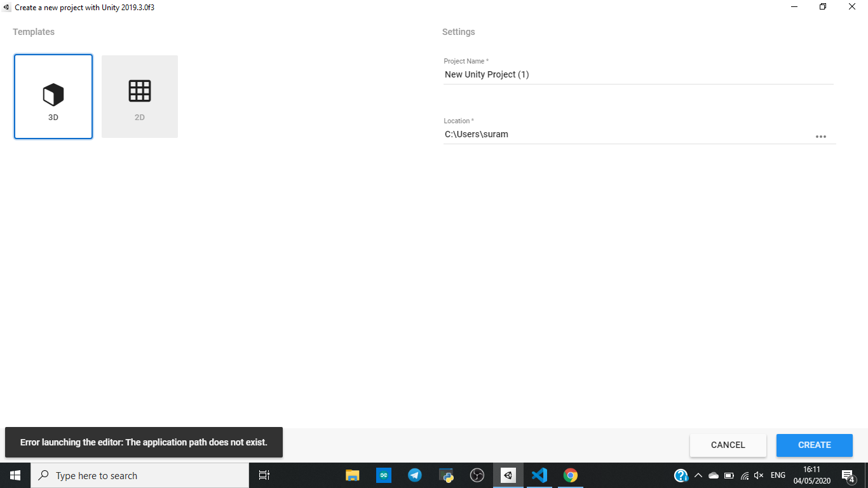Minimize the Unity project window
Viewport: 868px width, 488px height.
(794, 7)
